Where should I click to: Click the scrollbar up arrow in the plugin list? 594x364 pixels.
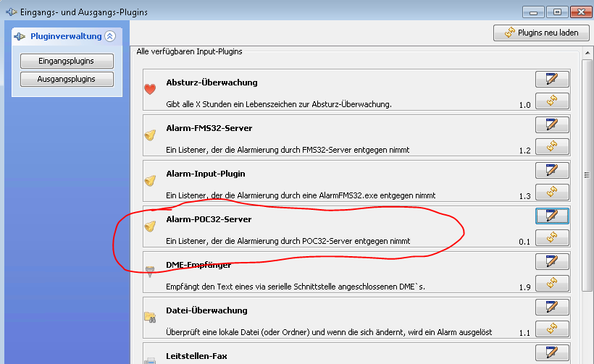587,52
